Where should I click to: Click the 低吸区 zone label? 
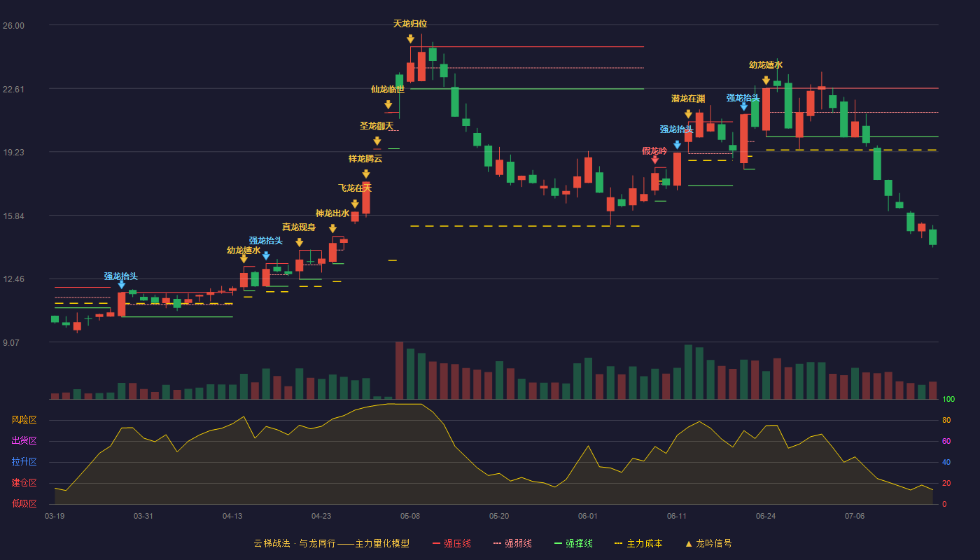(x=24, y=504)
